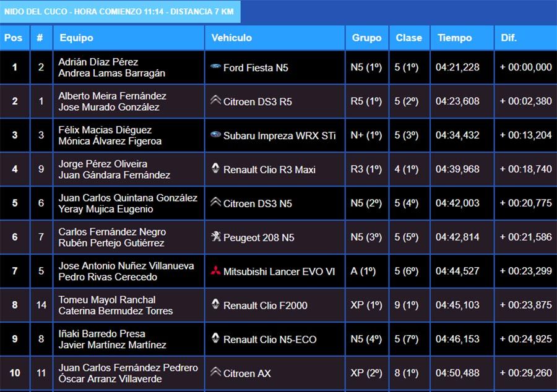The width and height of the screenshot is (557, 392).
Task: Sort by the Pos column header
Action: tap(13, 38)
